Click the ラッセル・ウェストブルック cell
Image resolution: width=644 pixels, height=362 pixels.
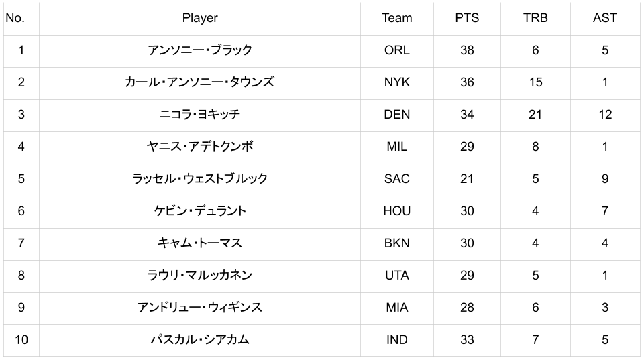[x=200, y=179]
